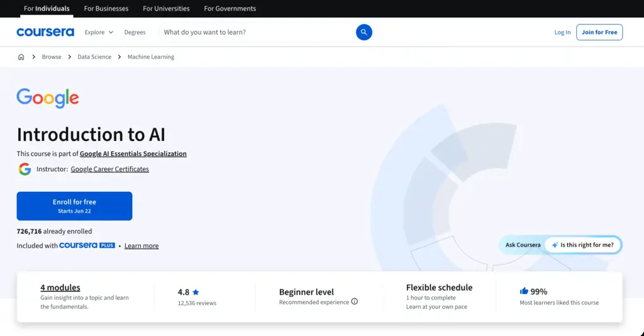Screen dimensions: 644x336
Task: Click the 4.8 rating value
Action: [184, 292]
